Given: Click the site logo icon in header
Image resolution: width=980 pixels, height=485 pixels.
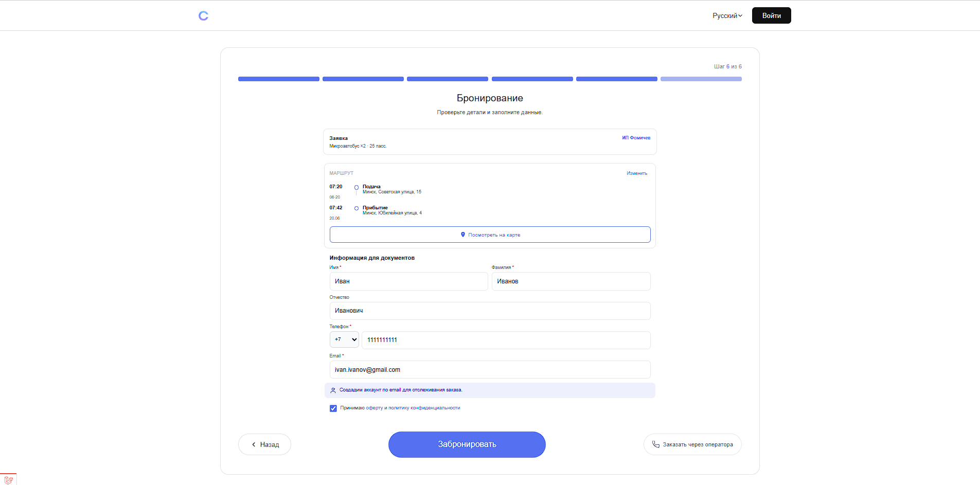Looking at the screenshot, I should [x=203, y=16].
